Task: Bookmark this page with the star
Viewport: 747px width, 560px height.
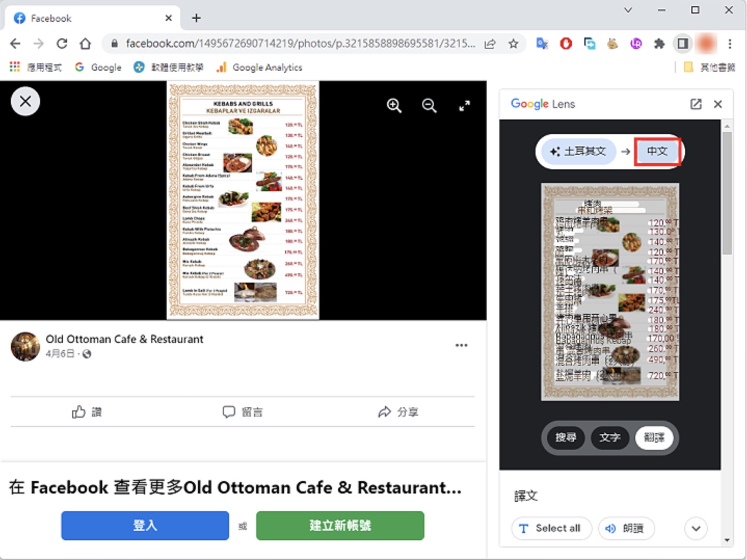Action: click(x=513, y=44)
